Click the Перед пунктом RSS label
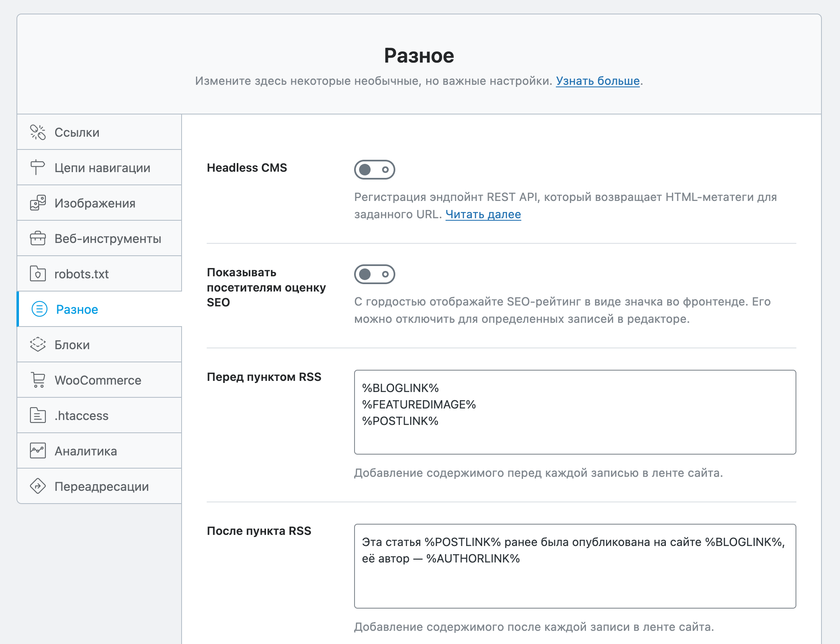 (264, 377)
